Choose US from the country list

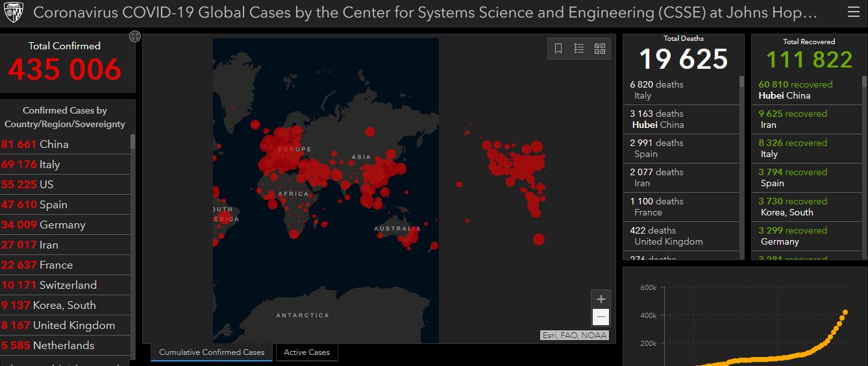(65, 184)
